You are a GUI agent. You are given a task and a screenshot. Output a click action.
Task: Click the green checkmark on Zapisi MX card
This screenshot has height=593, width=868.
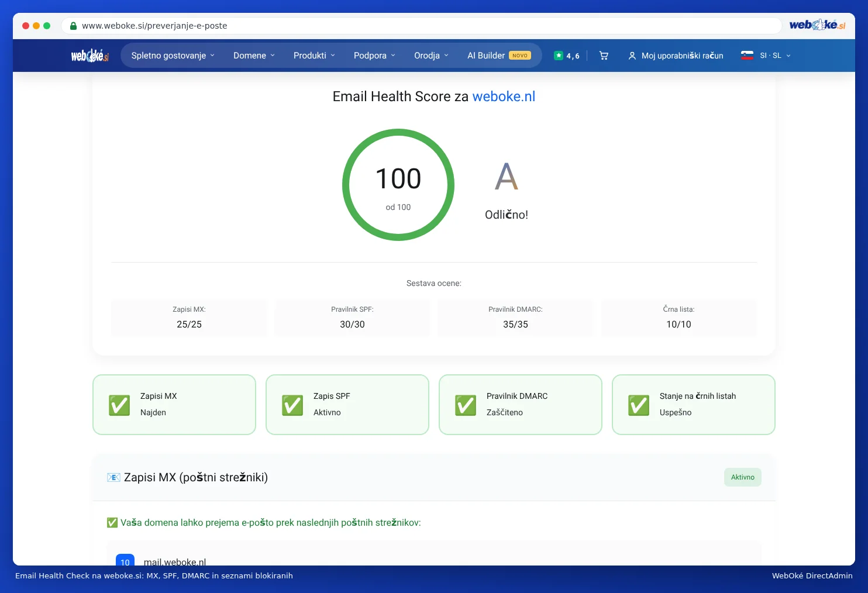119,405
